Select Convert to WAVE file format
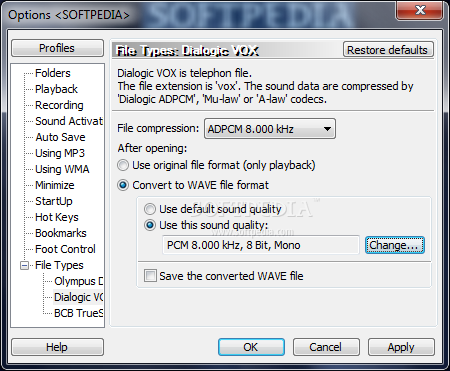 193,185
